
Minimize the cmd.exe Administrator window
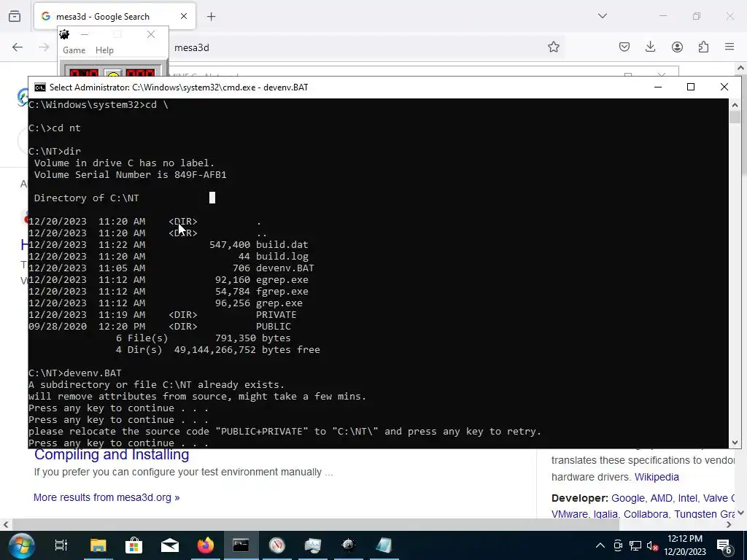tap(658, 87)
